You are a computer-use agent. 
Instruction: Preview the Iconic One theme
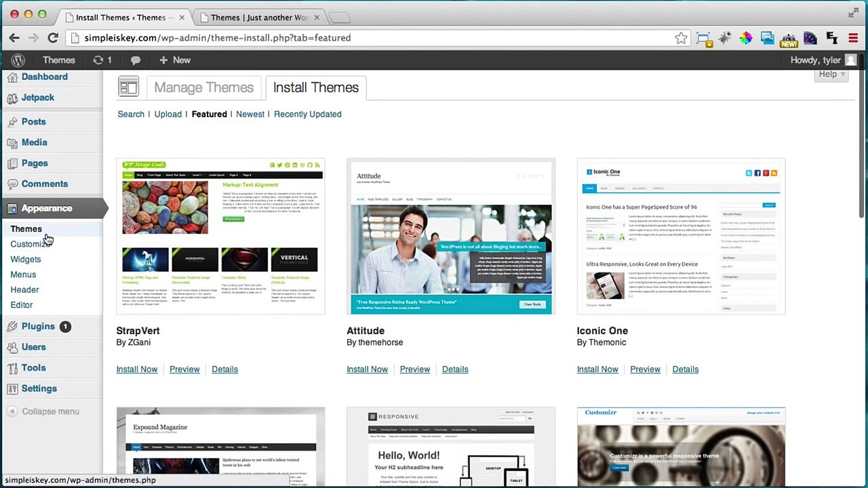pyautogui.click(x=645, y=369)
